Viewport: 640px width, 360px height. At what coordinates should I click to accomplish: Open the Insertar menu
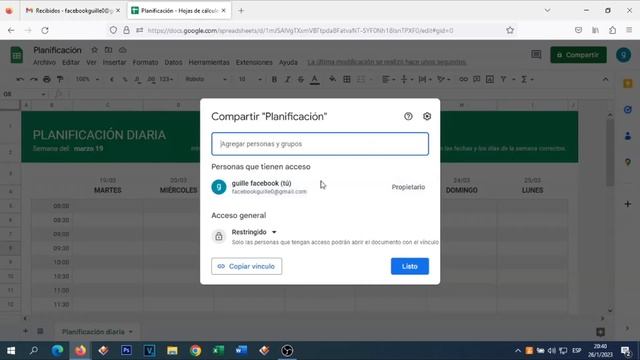point(114,62)
